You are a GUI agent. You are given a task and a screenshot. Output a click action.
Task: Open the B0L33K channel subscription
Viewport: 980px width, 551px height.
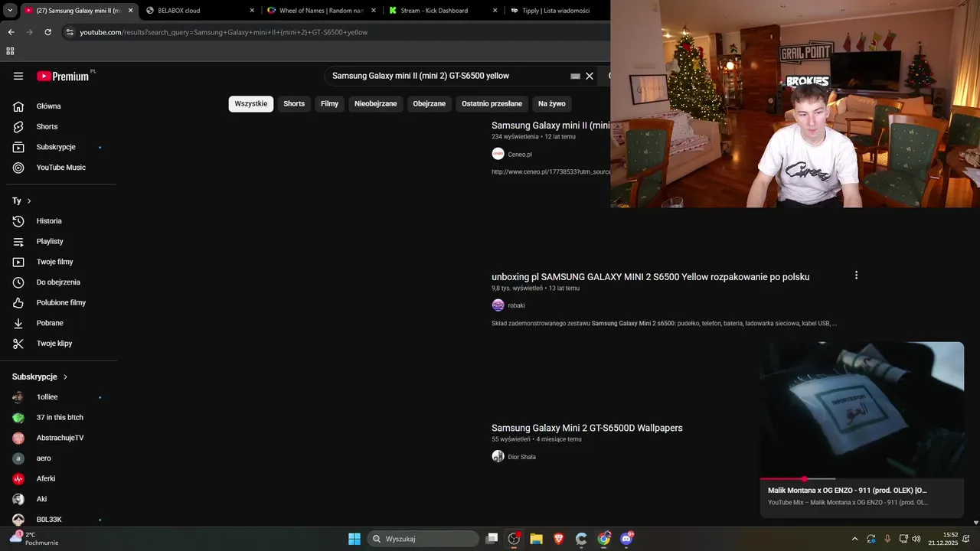point(49,520)
